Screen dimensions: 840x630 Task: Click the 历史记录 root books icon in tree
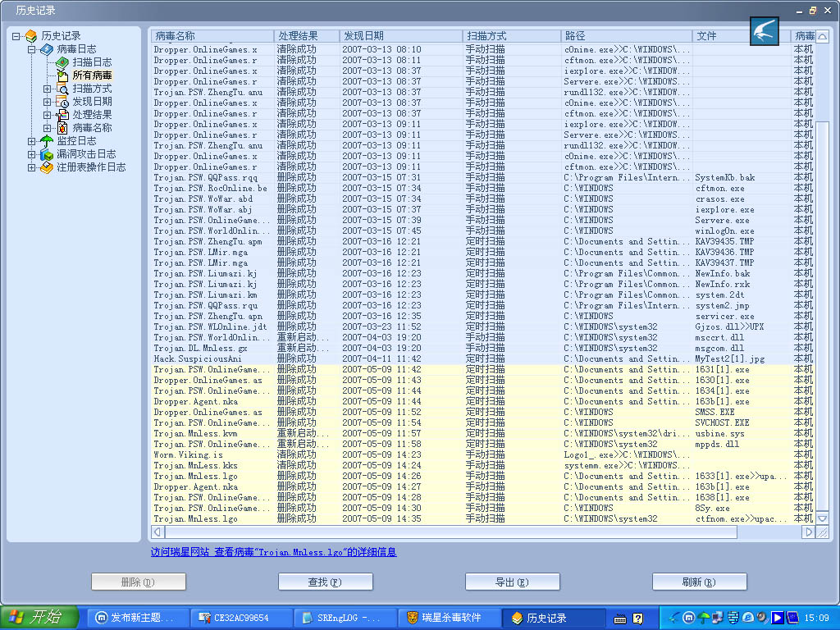pyautogui.click(x=31, y=36)
